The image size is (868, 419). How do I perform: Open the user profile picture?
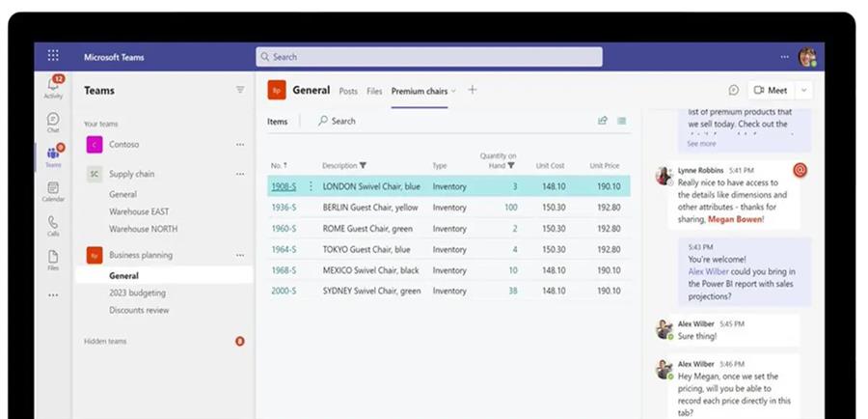[806, 57]
